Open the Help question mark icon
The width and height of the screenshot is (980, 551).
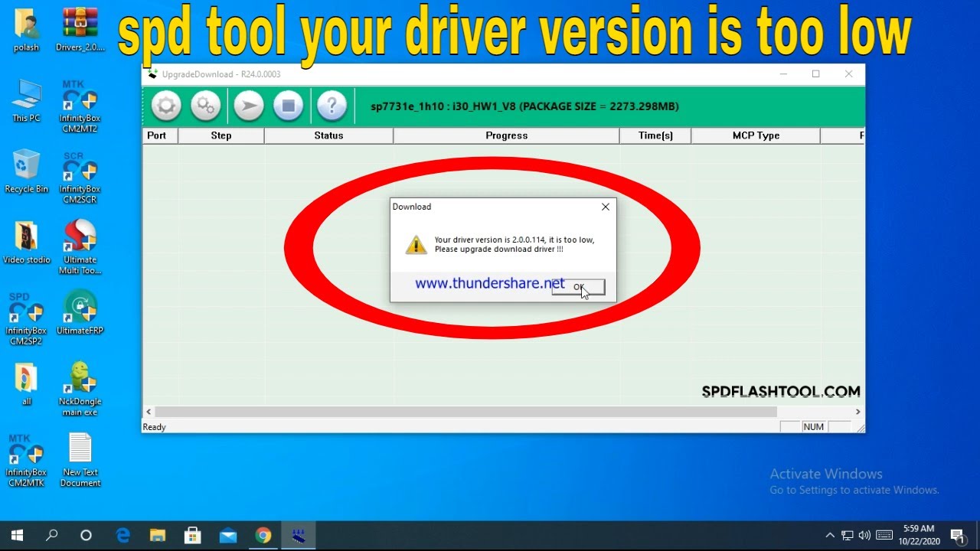[x=332, y=106]
